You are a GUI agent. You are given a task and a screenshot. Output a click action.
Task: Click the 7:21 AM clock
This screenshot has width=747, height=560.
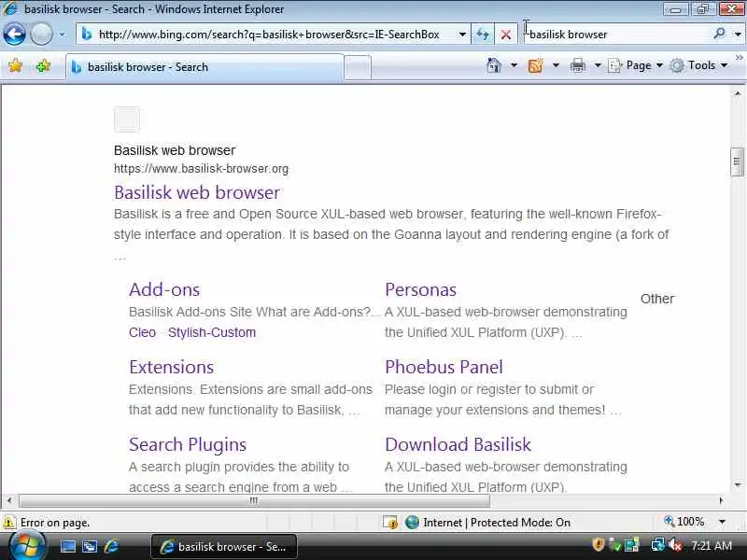pos(712,545)
